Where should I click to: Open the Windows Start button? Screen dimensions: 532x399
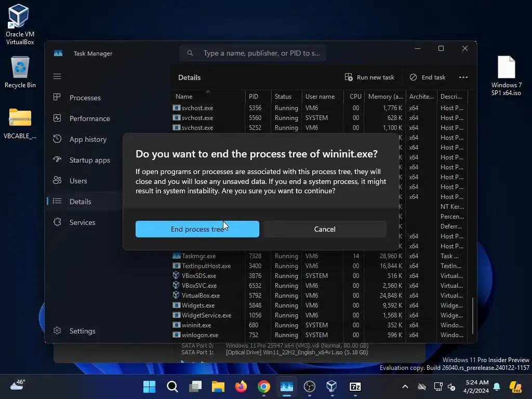(x=149, y=387)
